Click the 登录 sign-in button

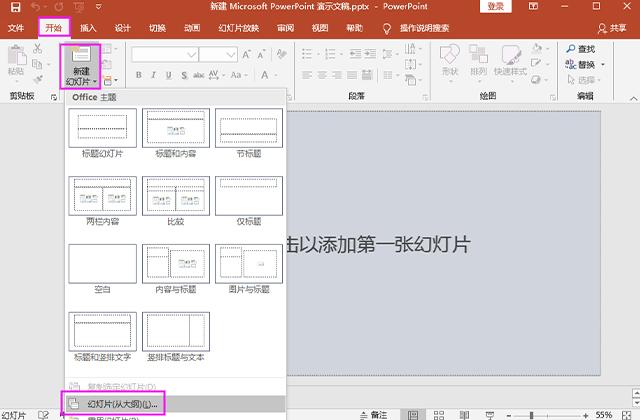tap(496, 7)
